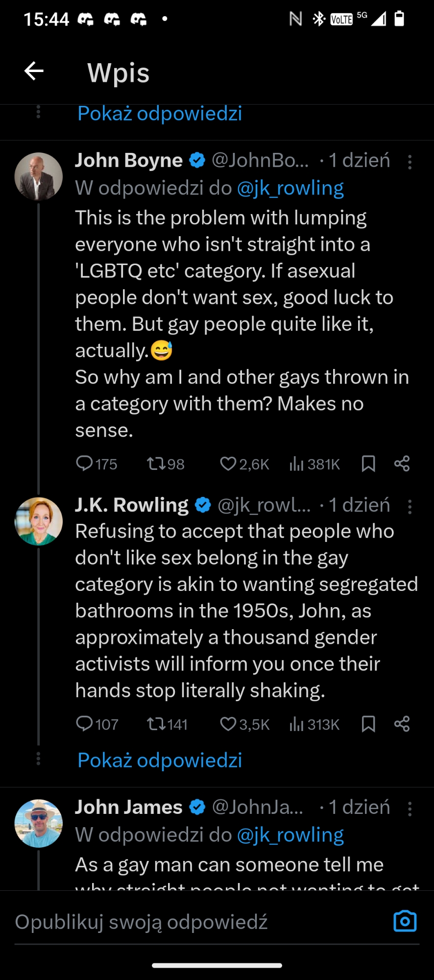Open more options for John James's post

click(x=410, y=808)
